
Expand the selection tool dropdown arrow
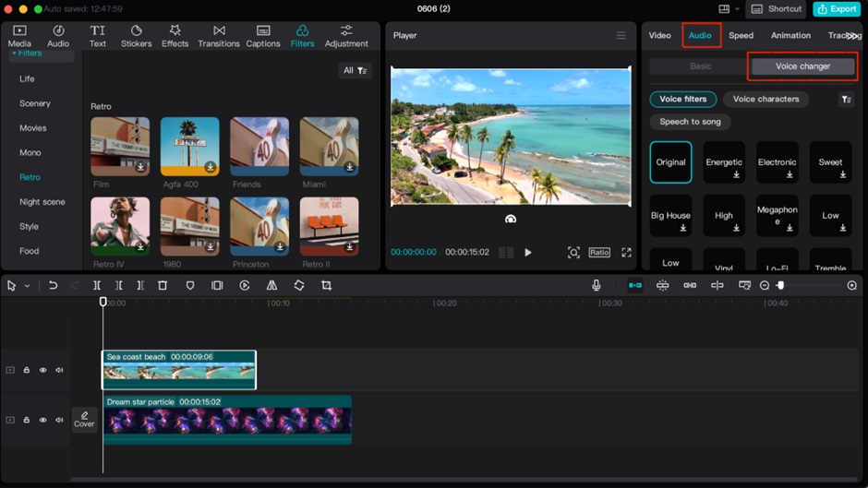point(27,286)
